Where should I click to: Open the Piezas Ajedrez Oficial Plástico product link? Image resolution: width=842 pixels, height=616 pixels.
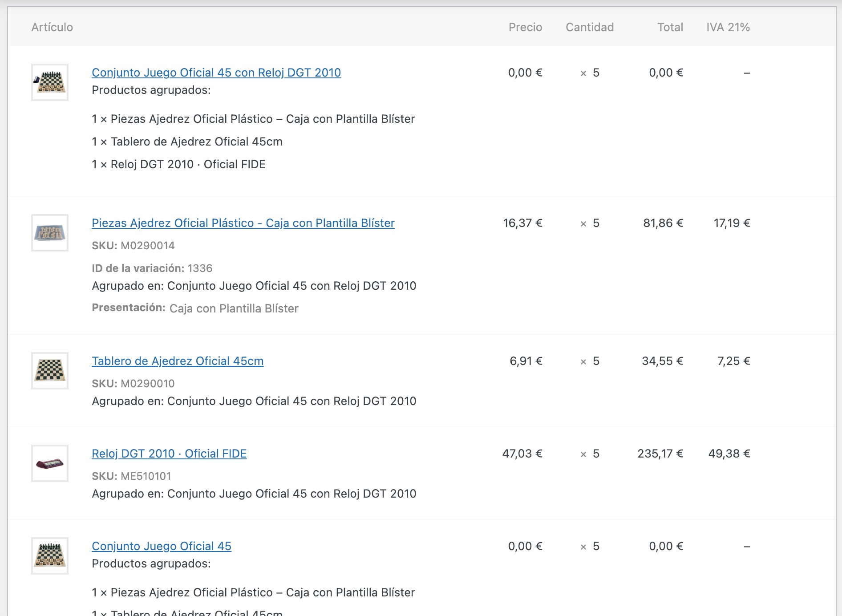click(x=243, y=223)
